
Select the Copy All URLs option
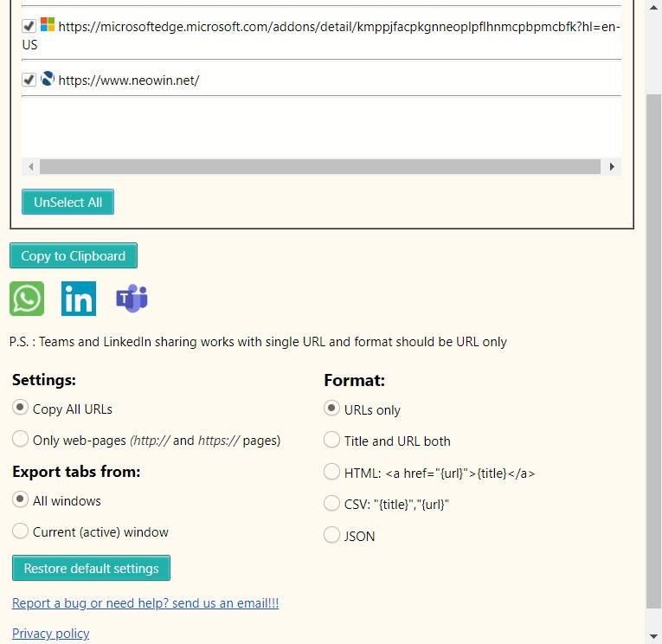(21, 408)
